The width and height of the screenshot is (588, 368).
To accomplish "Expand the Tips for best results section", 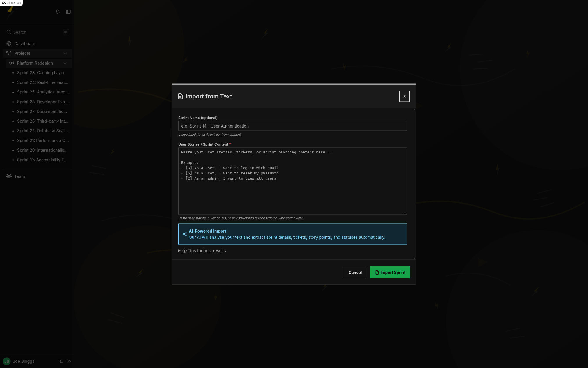I will point(206,250).
